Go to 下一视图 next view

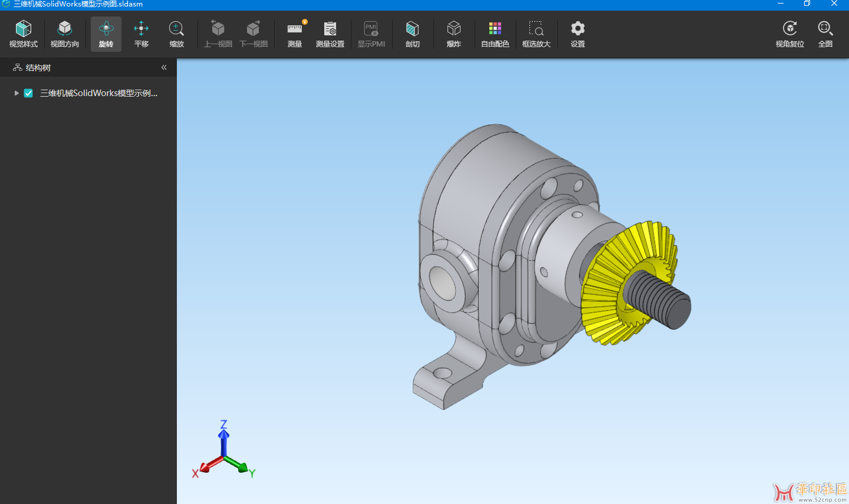click(x=254, y=34)
